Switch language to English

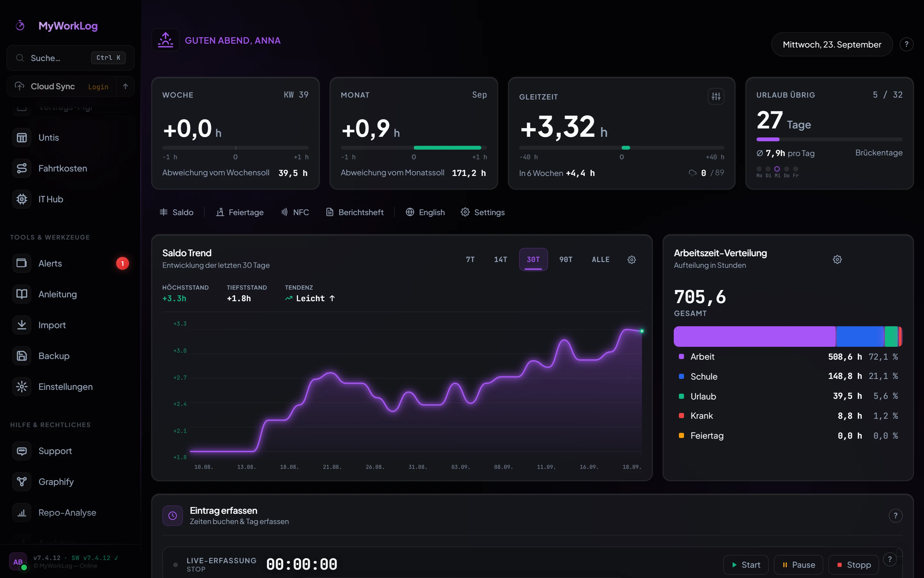pos(425,212)
